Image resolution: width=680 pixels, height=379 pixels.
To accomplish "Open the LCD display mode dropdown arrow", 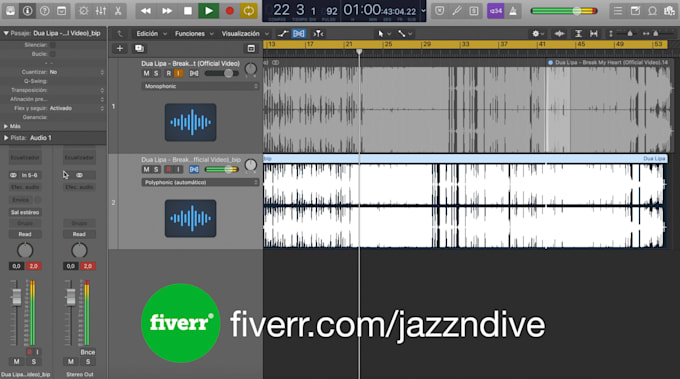I will point(423,11).
